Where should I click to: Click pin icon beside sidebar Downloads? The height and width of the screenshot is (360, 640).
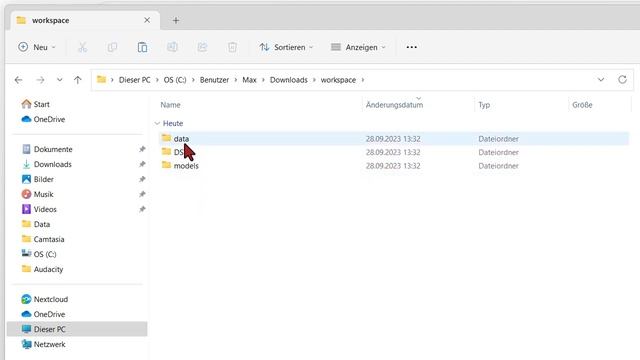(142, 164)
